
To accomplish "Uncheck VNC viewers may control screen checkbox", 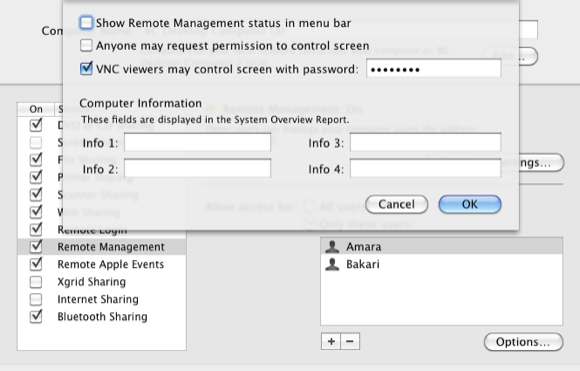I will pos(86,68).
